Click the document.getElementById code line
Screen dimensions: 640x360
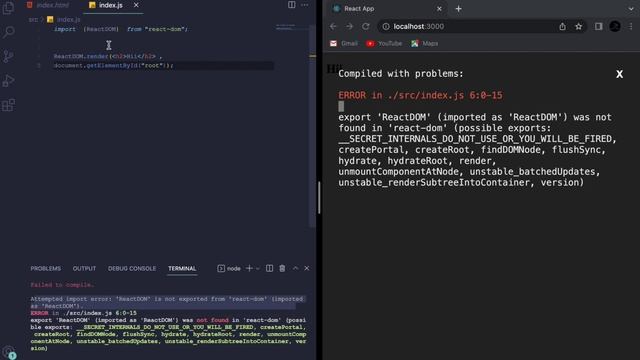(113, 65)
